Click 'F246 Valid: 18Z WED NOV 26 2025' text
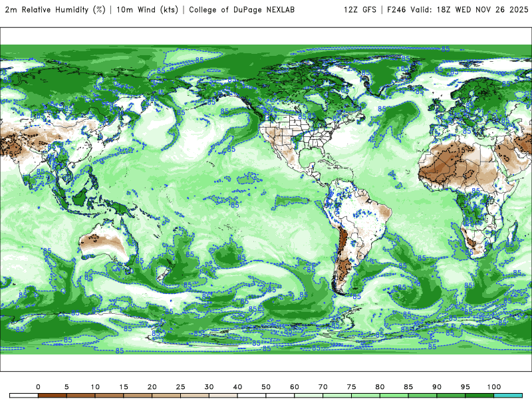532x399 pixels. tap(458, 9)
